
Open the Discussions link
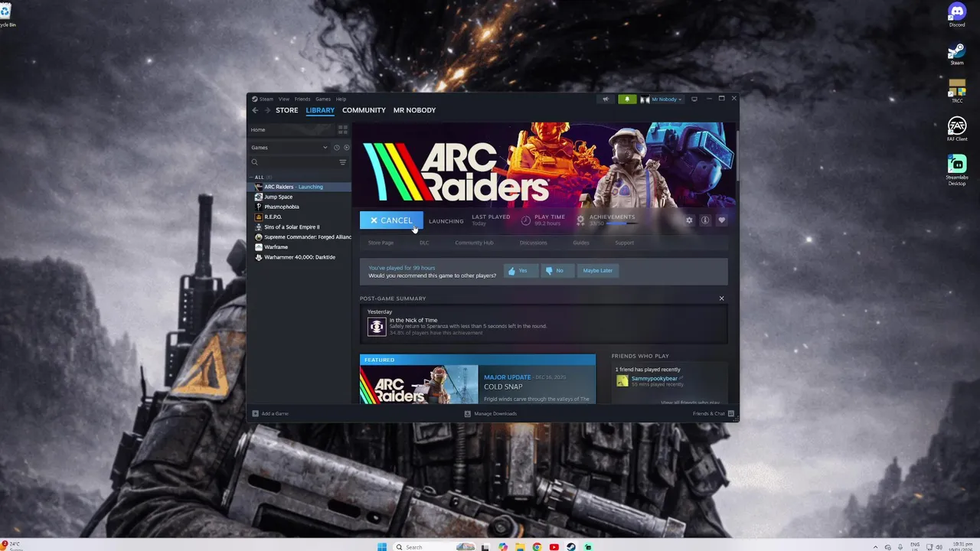pyautogui.click(x=534, y=243)
